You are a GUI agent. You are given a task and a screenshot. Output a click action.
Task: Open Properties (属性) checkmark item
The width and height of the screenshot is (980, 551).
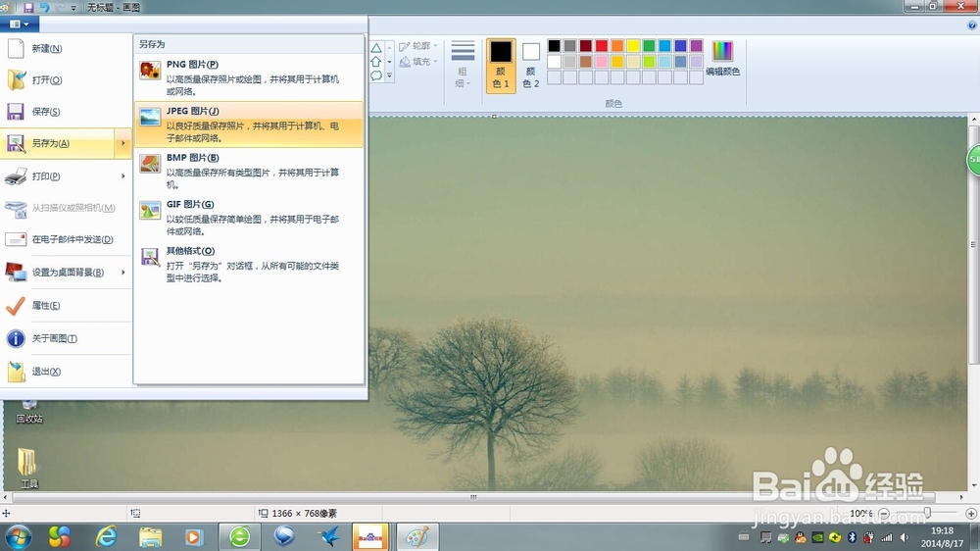click(66, 305)
